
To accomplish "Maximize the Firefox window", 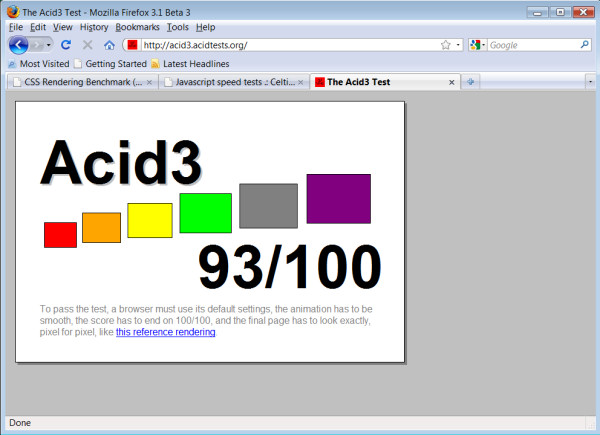I will click(x=560, y=12).
